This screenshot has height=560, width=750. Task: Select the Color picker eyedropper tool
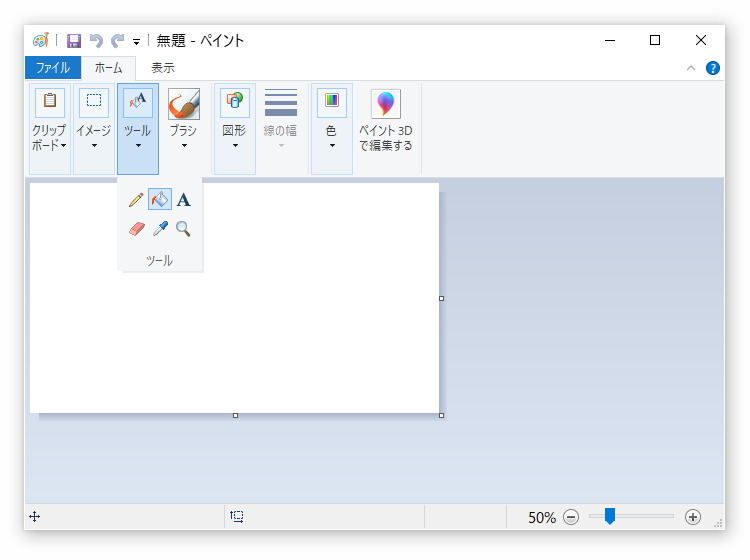click(x=160, y=229)
